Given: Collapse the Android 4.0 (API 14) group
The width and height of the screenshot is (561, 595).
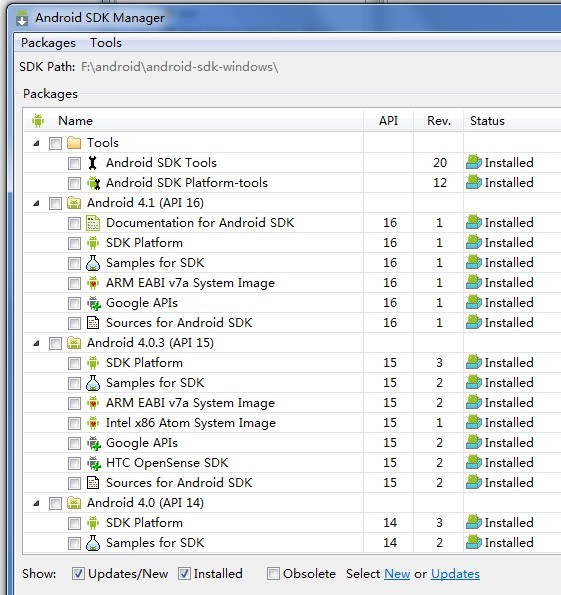Looking at the screenshot, I should tap(36, 504).
